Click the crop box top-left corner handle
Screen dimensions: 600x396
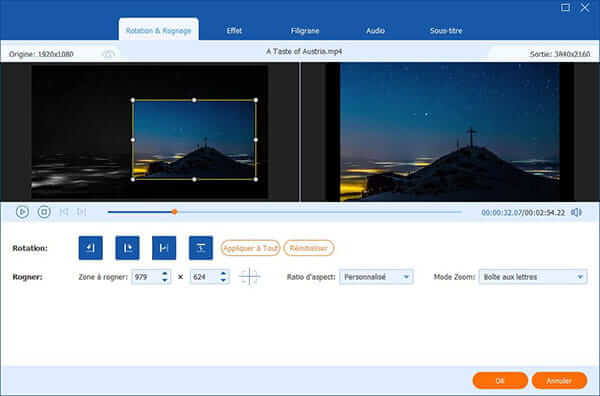(x=133, y=100)
